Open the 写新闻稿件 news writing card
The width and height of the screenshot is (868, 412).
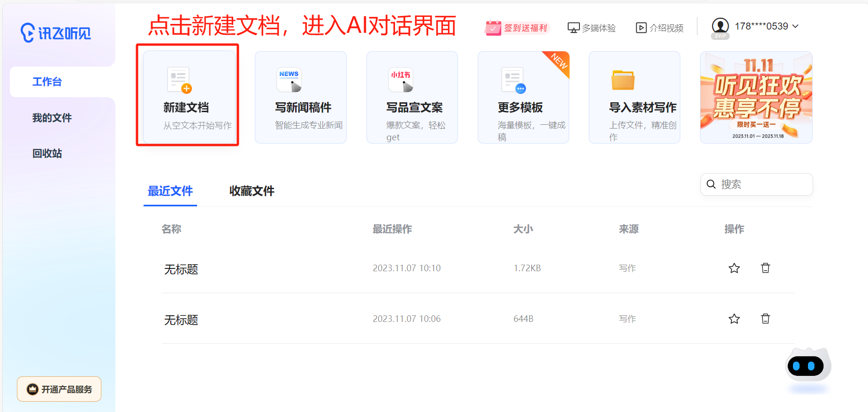[x=300, y=97]
